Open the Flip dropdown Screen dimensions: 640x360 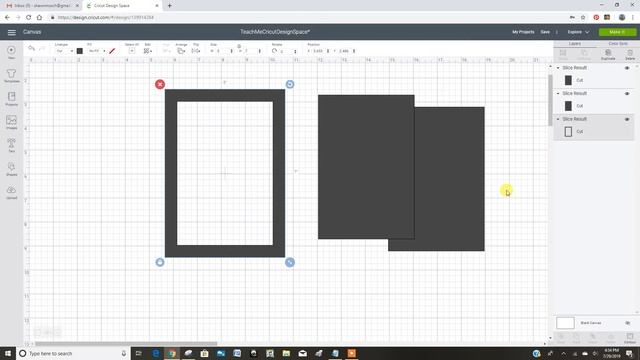196,51
